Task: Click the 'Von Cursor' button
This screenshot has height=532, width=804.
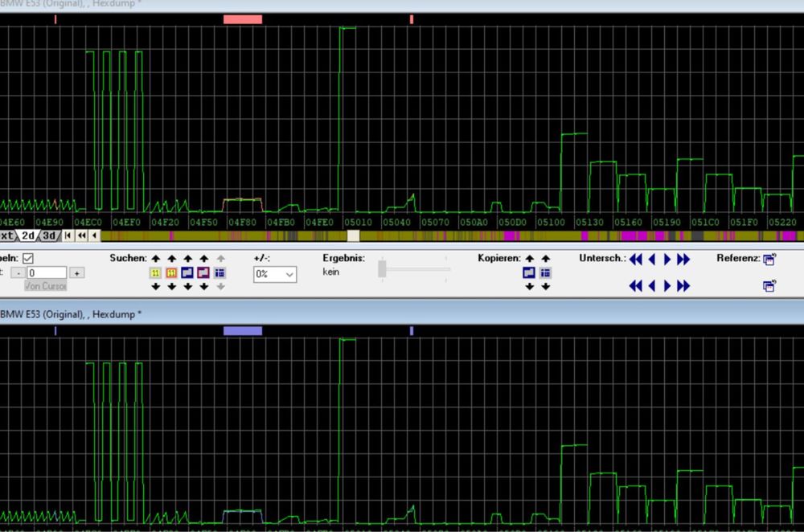Action: 46,286
